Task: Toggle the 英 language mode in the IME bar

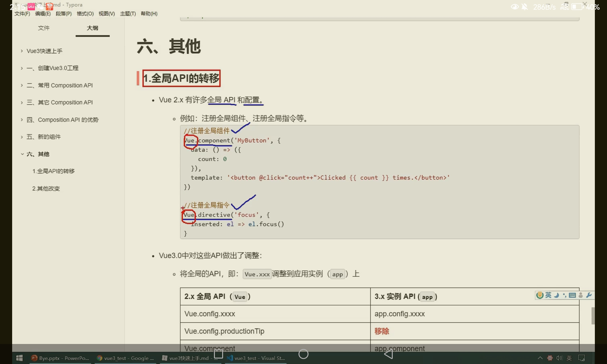Action: click(x=548, y=295)
